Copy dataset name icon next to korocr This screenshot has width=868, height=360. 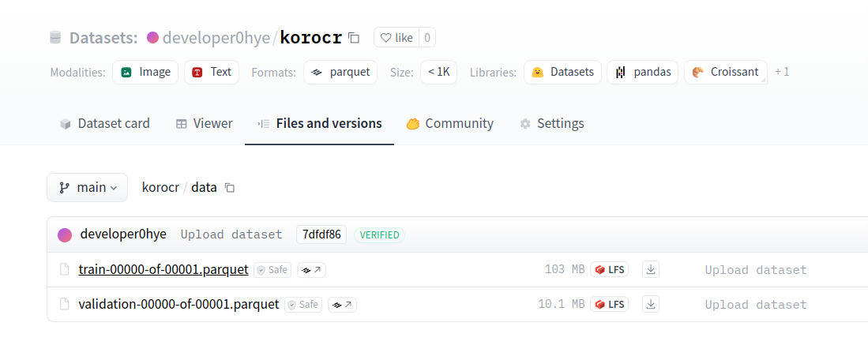(354, 38)
